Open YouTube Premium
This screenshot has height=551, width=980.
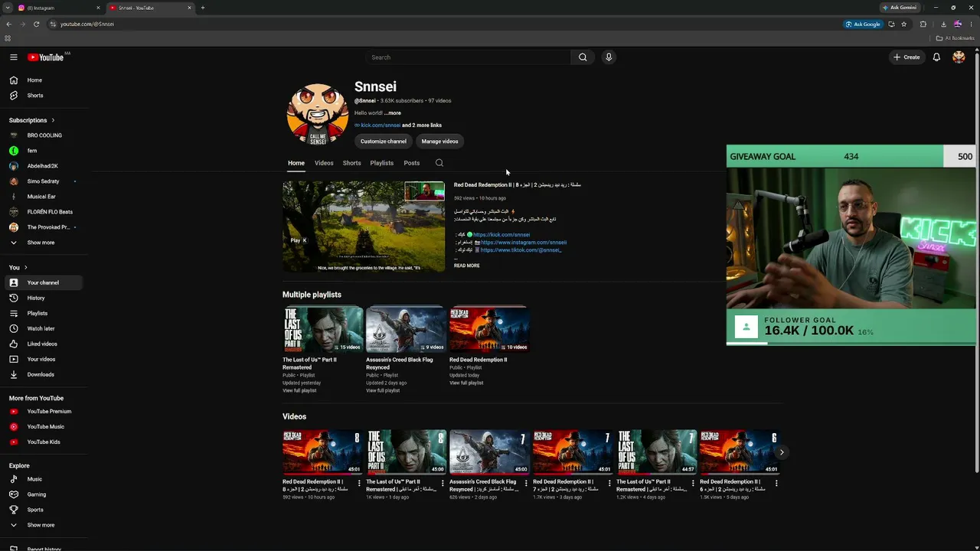(x=43, y=412)
